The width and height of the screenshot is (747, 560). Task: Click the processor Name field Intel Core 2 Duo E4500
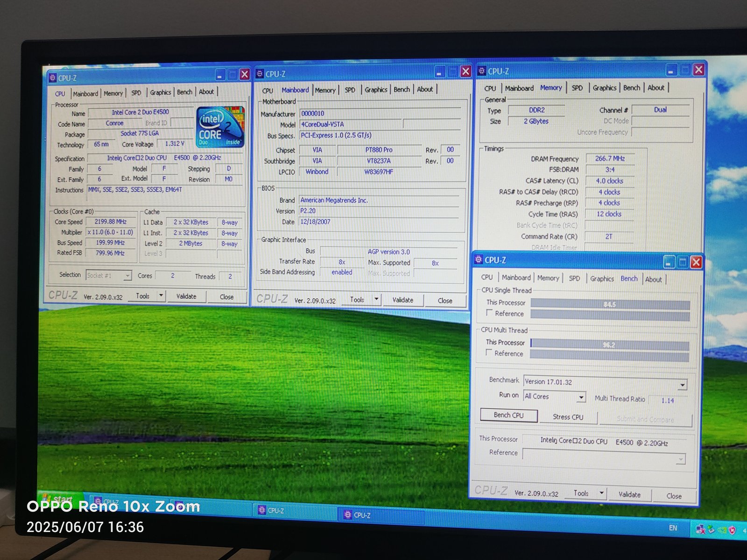(141, 112)
